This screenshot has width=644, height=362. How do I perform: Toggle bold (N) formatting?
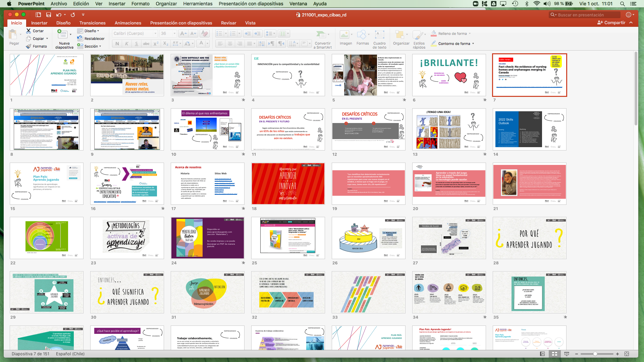(x=117, y=44)
